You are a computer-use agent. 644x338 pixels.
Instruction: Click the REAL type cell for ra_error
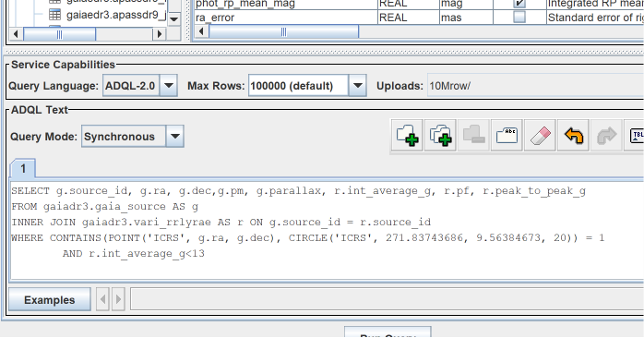coord(408,18)
